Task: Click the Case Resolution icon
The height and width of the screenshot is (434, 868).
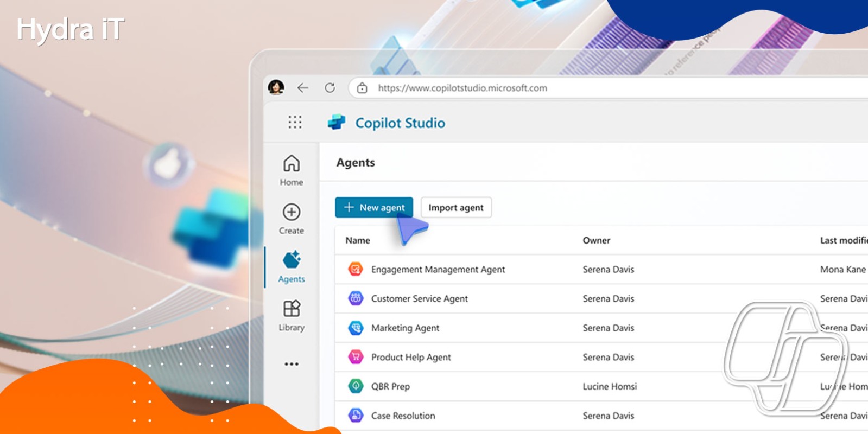Action: click(x=356, y=415)
